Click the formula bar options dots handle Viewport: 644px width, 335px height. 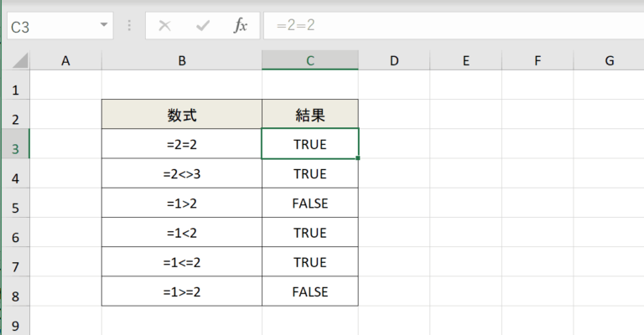[129, 25]
